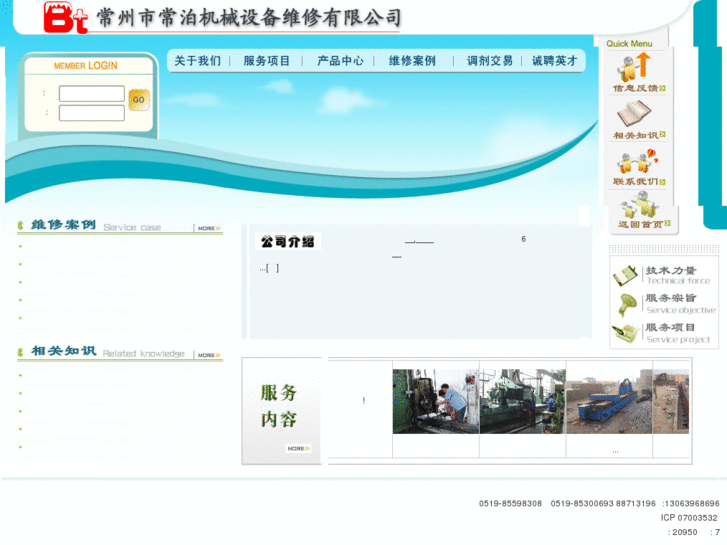Open 服务项目 in the navigation bar
This screenshot has height=545, width=727.
[267, 61]
